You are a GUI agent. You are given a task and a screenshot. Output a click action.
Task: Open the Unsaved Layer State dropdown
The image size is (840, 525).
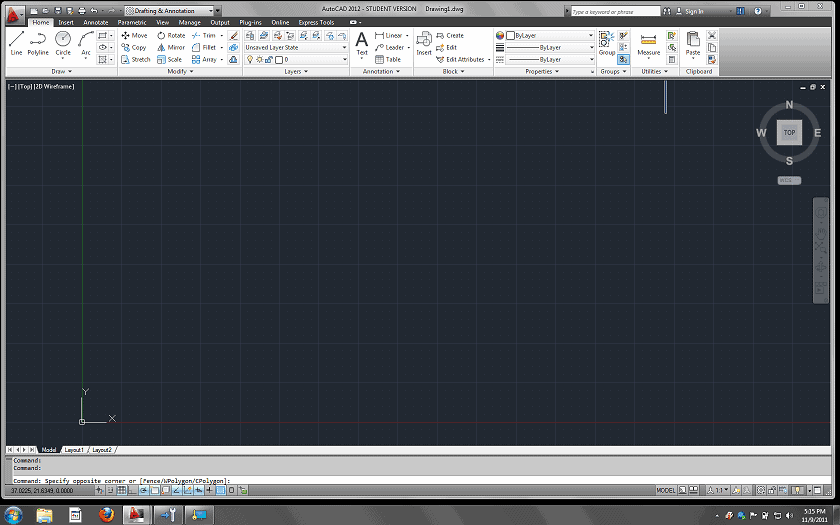[x=296, y=47]
